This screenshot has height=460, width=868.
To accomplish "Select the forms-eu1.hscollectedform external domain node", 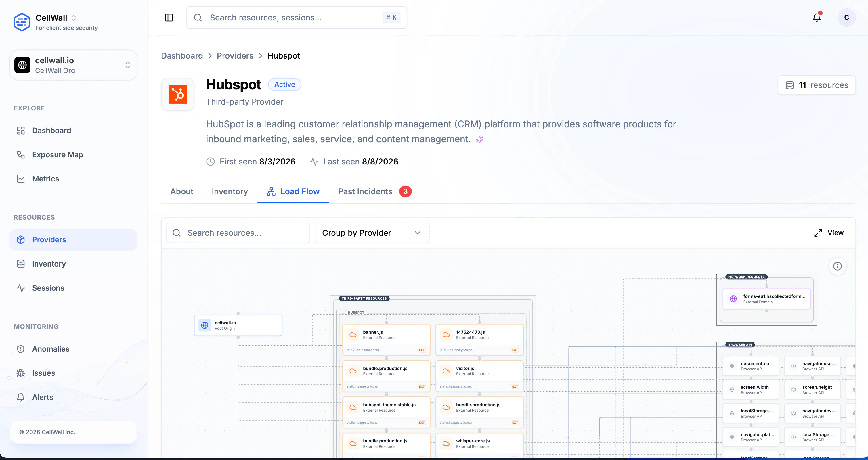I will [x=766, y=299].
